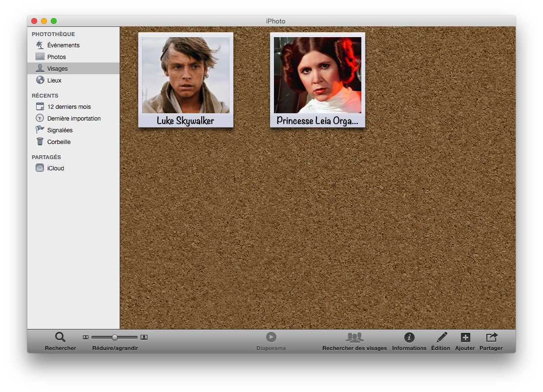
Task: Open iCloud shared streams
Action: coord(73,168)
